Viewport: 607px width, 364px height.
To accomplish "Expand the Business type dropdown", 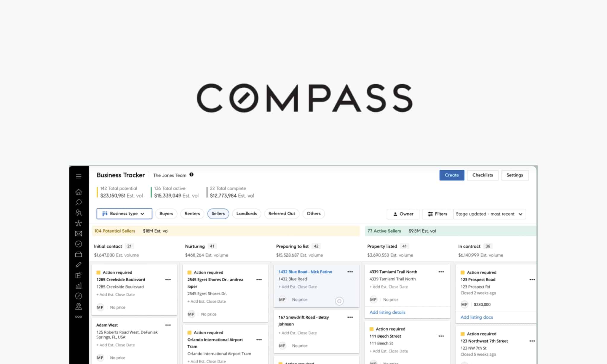I will (x=124, y=214).
